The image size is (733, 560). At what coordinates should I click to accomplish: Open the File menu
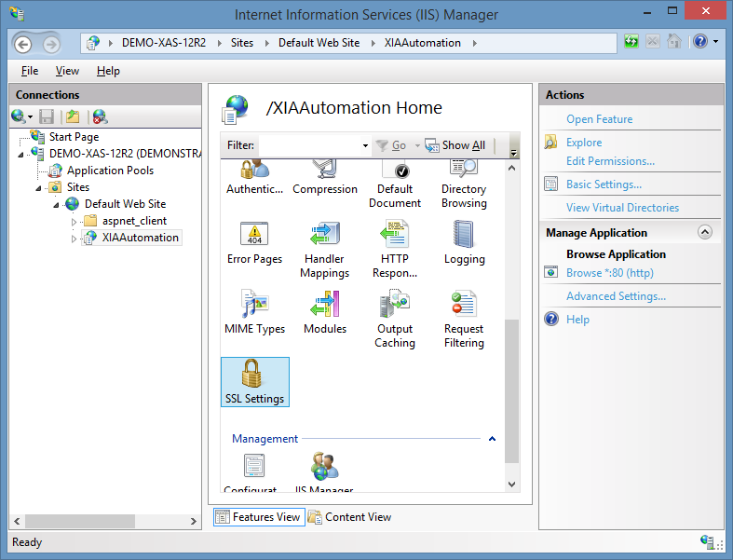[x=30, y=71]
